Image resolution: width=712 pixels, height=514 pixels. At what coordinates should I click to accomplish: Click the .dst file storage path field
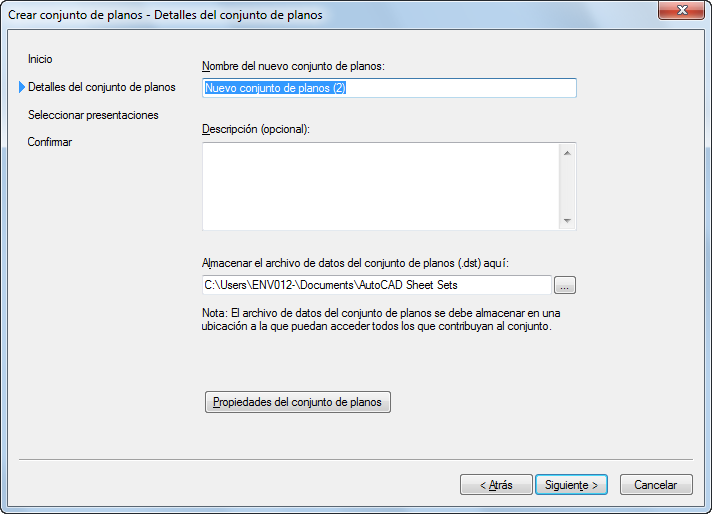[x=376, y=286]
